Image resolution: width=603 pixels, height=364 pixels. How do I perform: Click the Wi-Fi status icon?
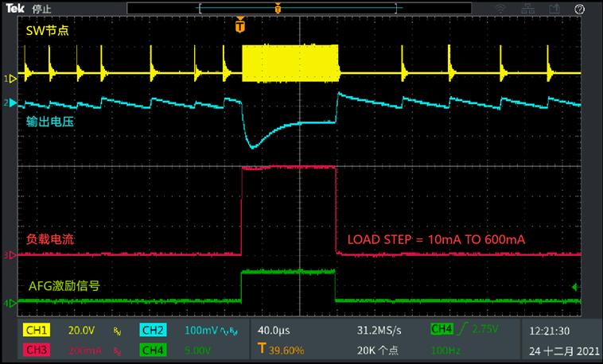500,8
